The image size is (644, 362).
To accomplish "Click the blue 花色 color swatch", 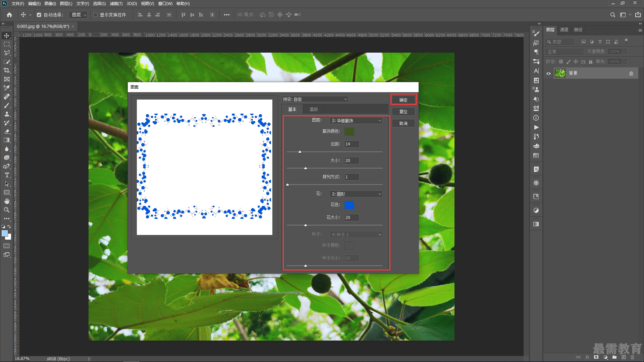I will pos(349,205).
